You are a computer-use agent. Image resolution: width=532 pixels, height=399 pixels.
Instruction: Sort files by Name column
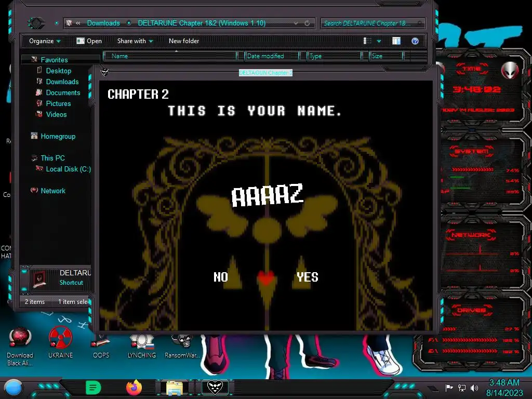click(170, 56)
